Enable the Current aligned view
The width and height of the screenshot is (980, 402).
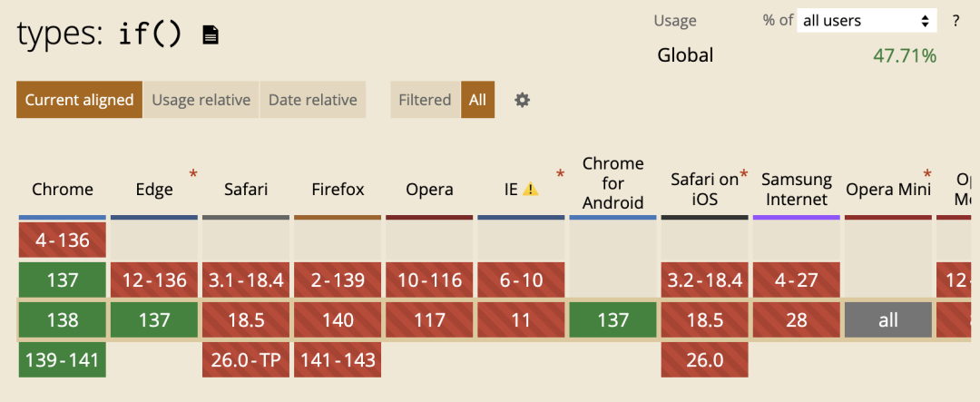(79, 100)
